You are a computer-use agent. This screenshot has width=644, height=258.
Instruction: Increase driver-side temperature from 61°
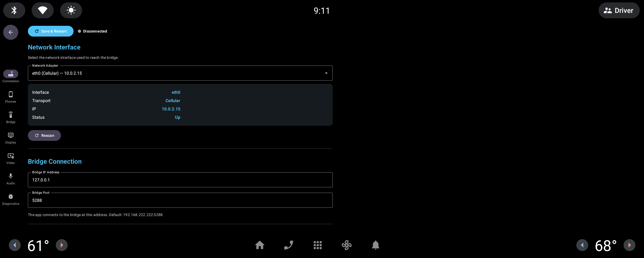(x=62, y=245)
